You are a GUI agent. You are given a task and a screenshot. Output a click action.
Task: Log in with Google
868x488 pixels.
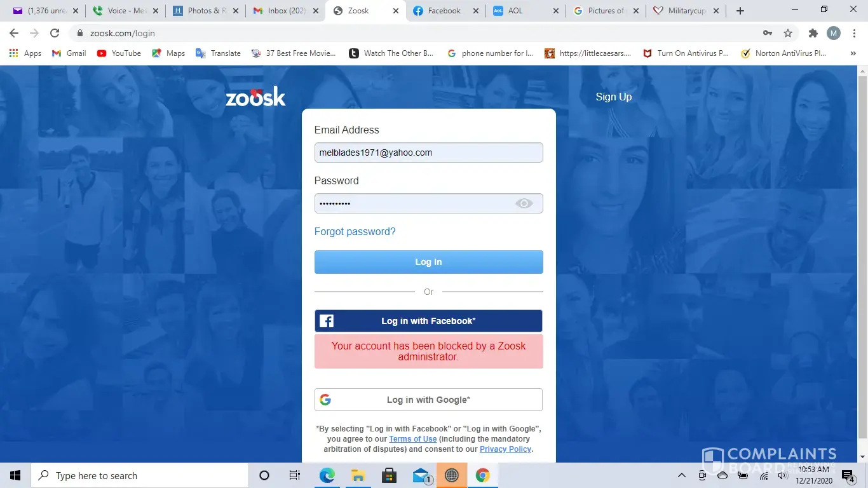pyautogui.click(x=429, y=400)
